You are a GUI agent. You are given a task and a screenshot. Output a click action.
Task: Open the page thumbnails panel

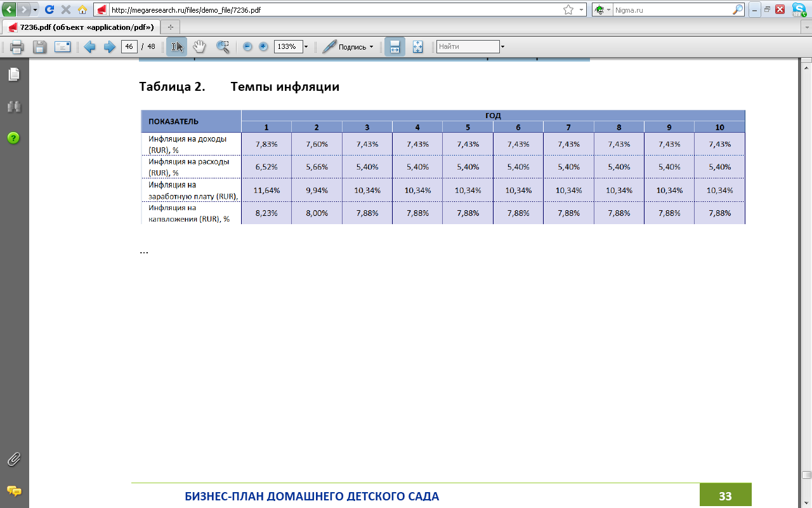pos(14,75)
